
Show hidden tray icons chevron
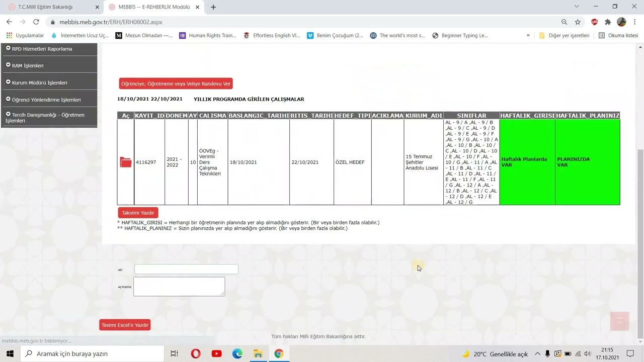point(537,353)
